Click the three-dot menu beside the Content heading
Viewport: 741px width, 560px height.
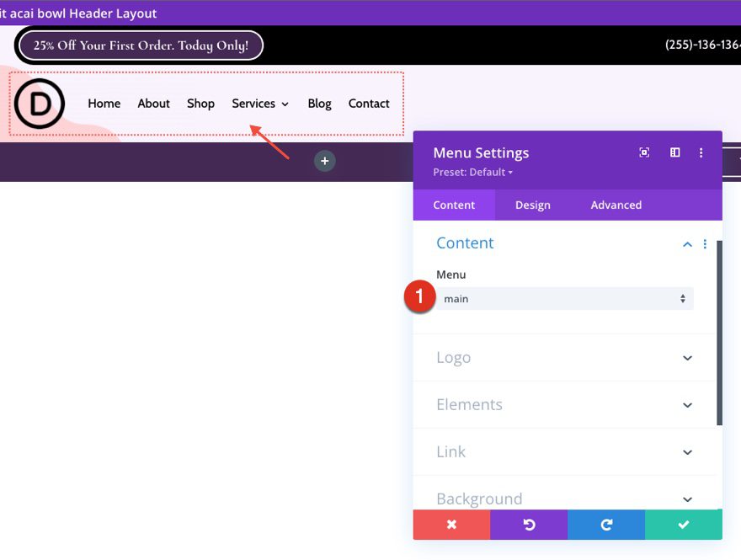coord(705,244)
